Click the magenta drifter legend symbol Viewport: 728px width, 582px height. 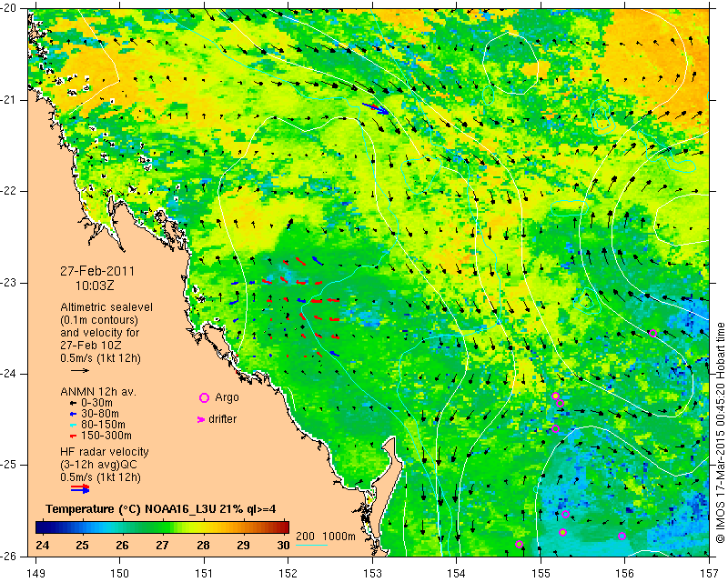[x=201, y=419]
